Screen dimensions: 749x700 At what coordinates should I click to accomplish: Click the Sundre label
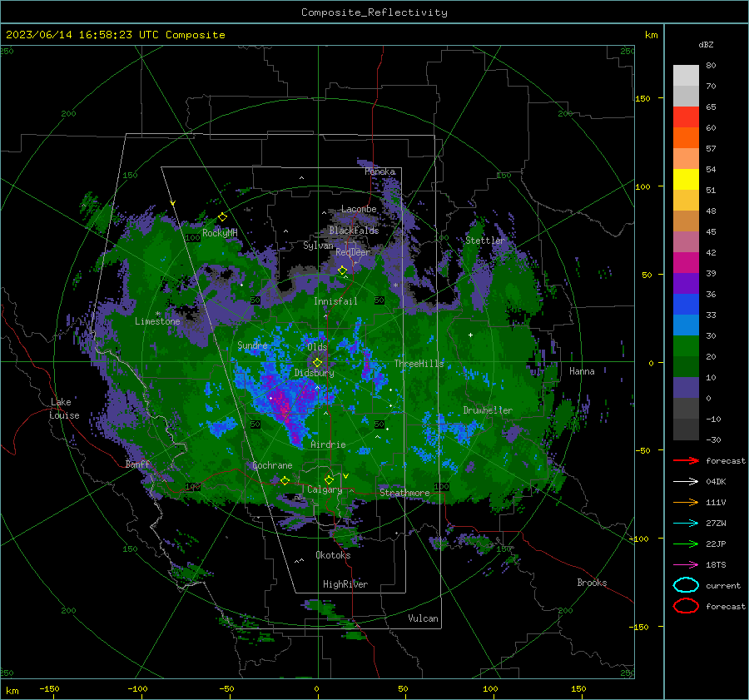click(x=252, y=345)
